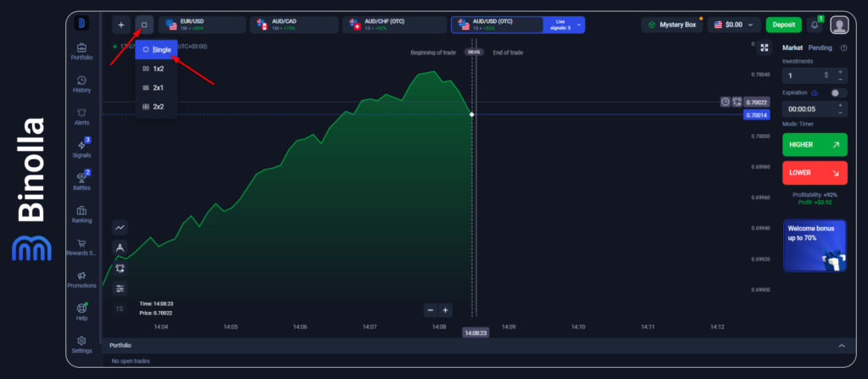Open the chart type line icon
The height and width of the screenshot is (379, 868).
(x=120, y=227)
